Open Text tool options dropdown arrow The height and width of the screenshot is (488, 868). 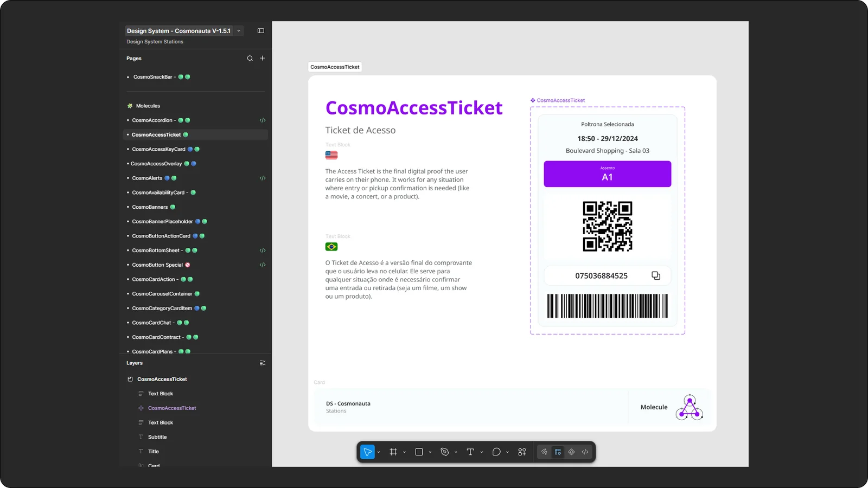coord(481,452)
